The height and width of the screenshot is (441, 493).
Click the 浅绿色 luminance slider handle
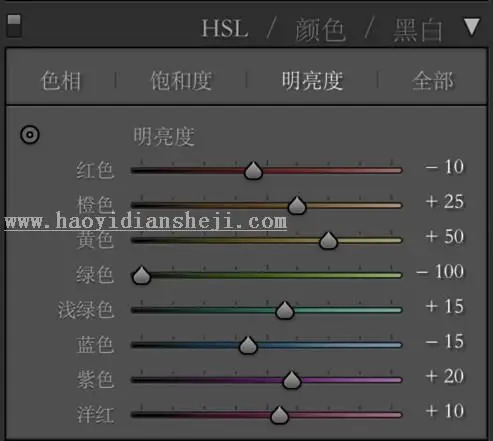tap(285, 310)
